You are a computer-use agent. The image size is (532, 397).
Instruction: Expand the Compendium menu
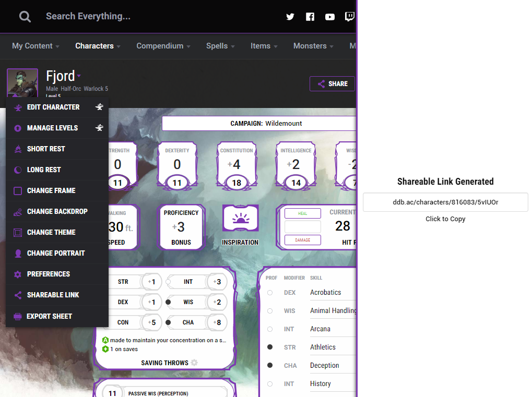(x=163, y=46)
